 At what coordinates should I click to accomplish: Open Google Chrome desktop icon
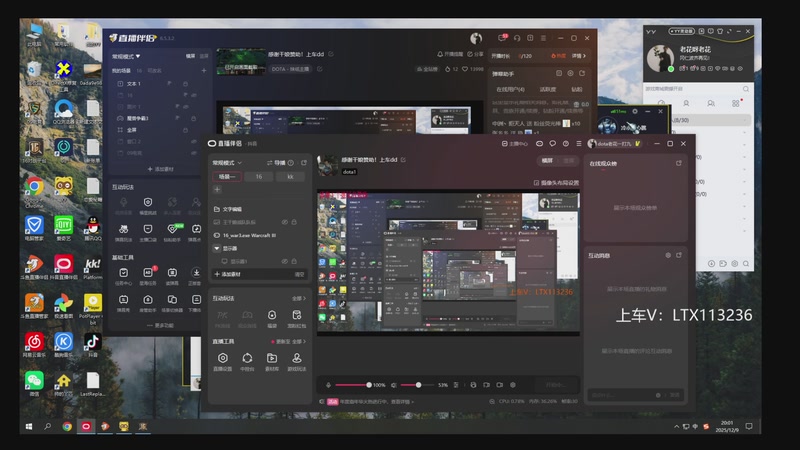(x=34, y=191)
